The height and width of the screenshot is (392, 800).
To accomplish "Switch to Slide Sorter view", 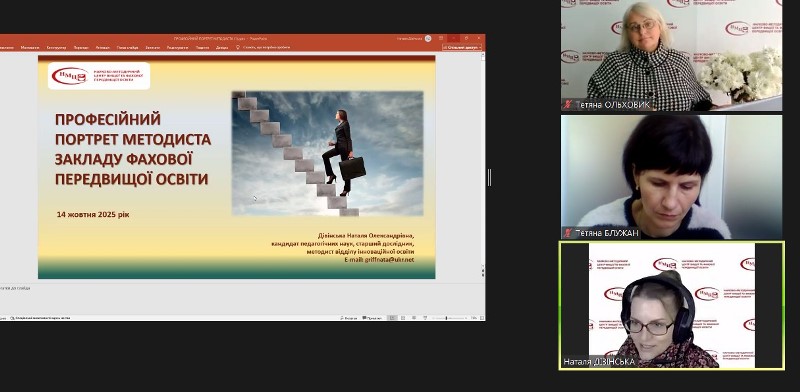I will pyautogui.click(x=403, y=318).
